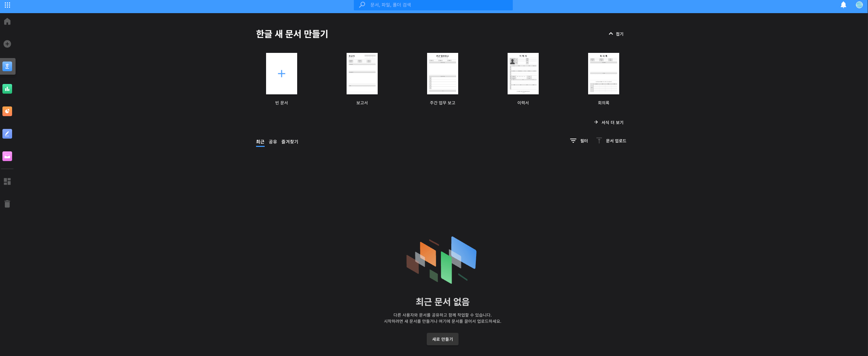Click 서식 더 보기 to see more templates
Screen dimensions: 868x356
tap(609, 122)
